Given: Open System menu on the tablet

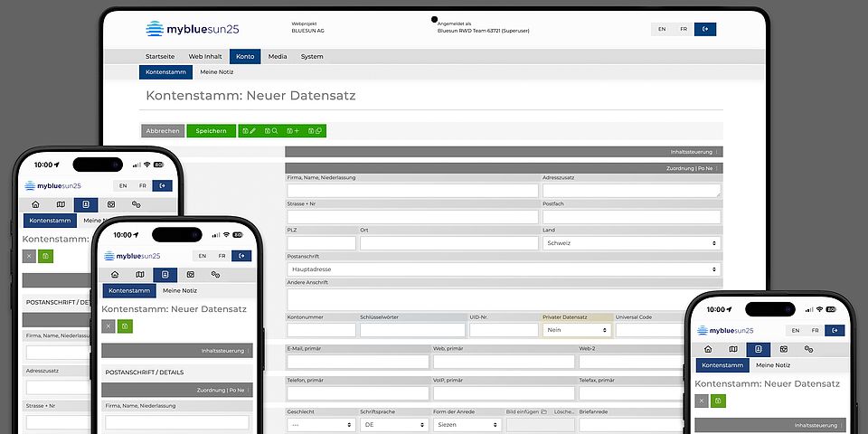Looking at the screenshot, I should point(312,56).
